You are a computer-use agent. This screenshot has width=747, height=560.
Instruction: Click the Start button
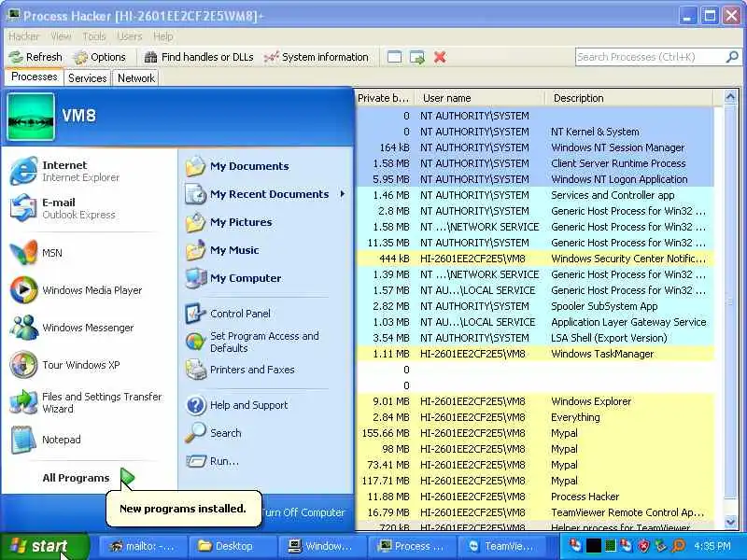(x=44, y=546)
